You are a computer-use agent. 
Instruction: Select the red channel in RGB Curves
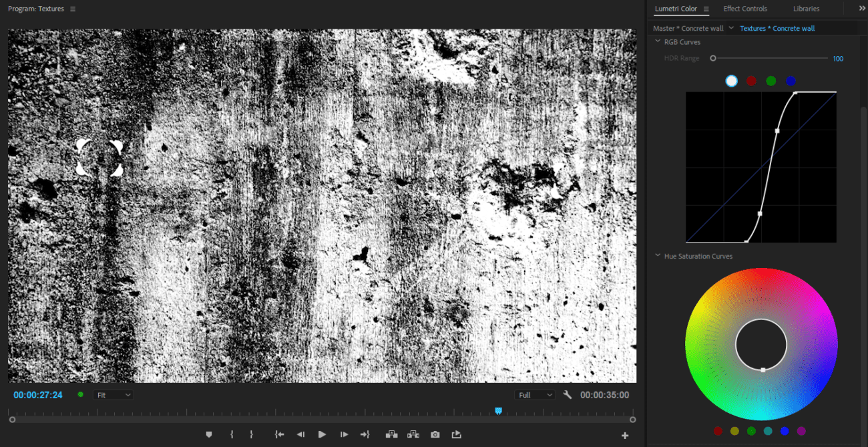click(750, 80)
